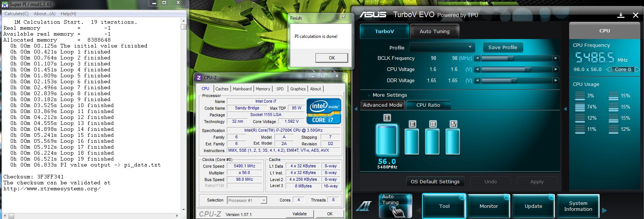This screenshot has width=644, height=219.
Task: Open the Tool menu tile
Action: pos(444,206)
